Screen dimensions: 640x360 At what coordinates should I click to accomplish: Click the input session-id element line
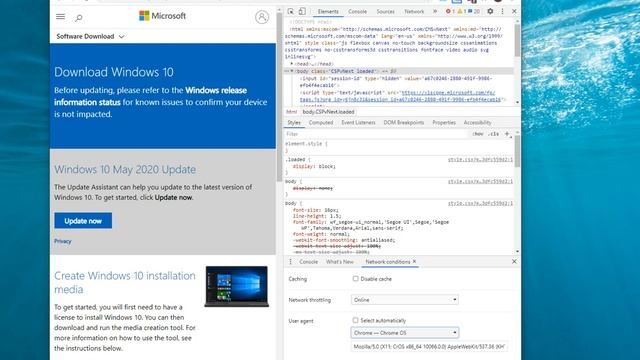click(396, 82)
